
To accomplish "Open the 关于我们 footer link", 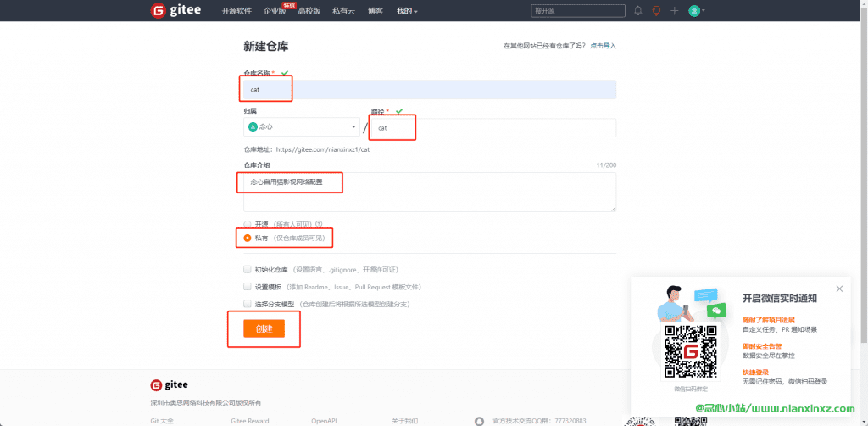I will point(404,421).
